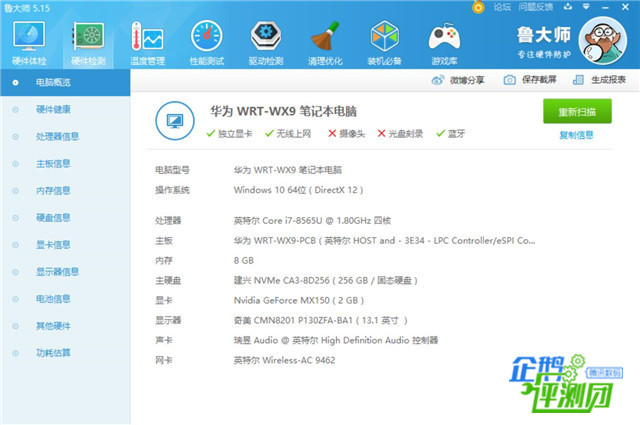Open the title bar dropdown menu arrow

(x=586, y=7)
